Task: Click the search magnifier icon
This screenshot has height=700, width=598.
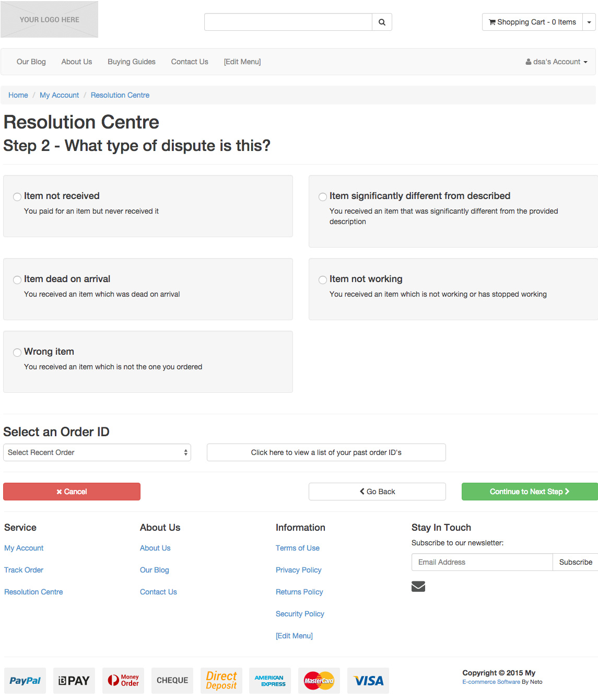Action: pos(382,22)
